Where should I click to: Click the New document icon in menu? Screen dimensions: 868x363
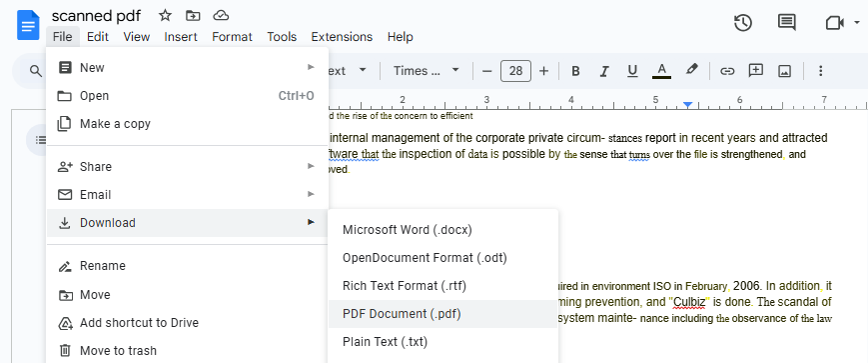click(x=65, y=68)
